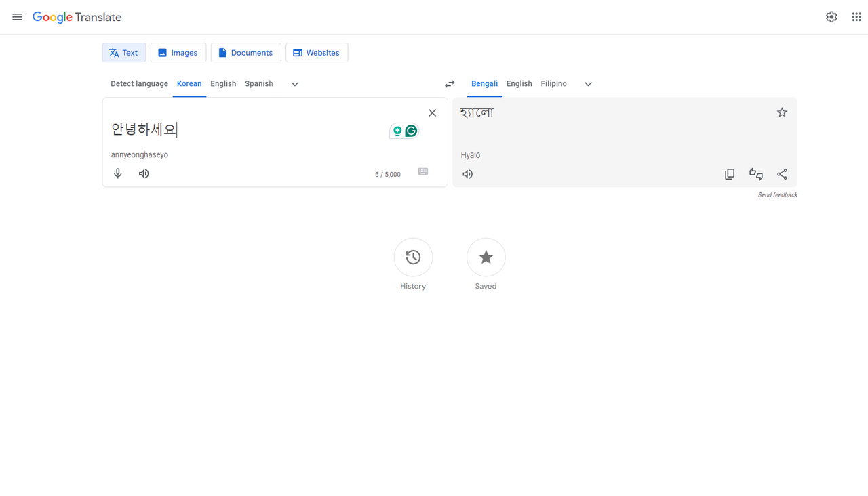Image resolution: width=868 pixels, height=496 pixels.
Task: Listen to the Korean source text
Action: coord(143,173)
